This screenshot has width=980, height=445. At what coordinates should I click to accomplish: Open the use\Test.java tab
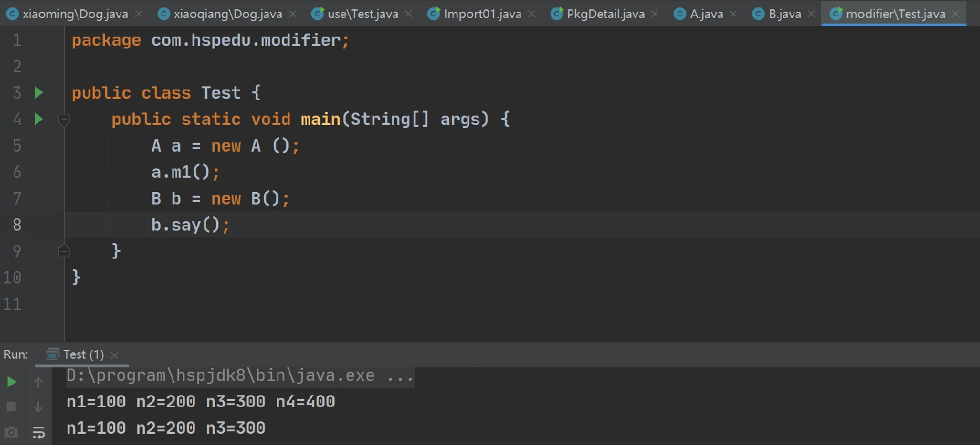(x=363, y=14)
